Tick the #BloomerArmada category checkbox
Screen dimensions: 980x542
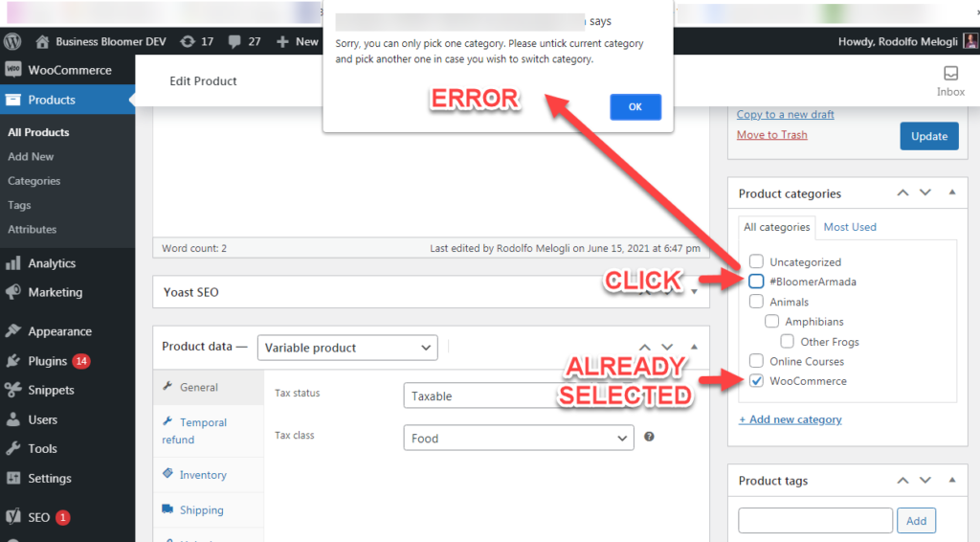pyautogui.click(x=756, y=282)
